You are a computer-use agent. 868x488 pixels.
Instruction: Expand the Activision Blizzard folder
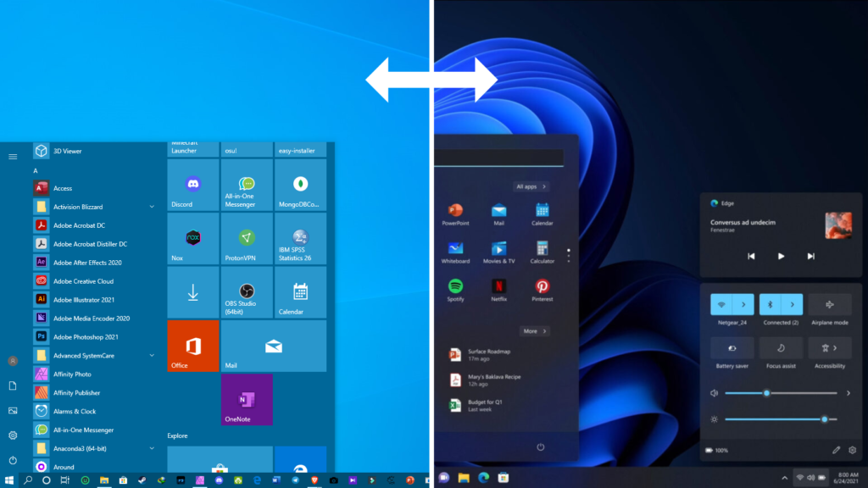click(x=152, y=207)
